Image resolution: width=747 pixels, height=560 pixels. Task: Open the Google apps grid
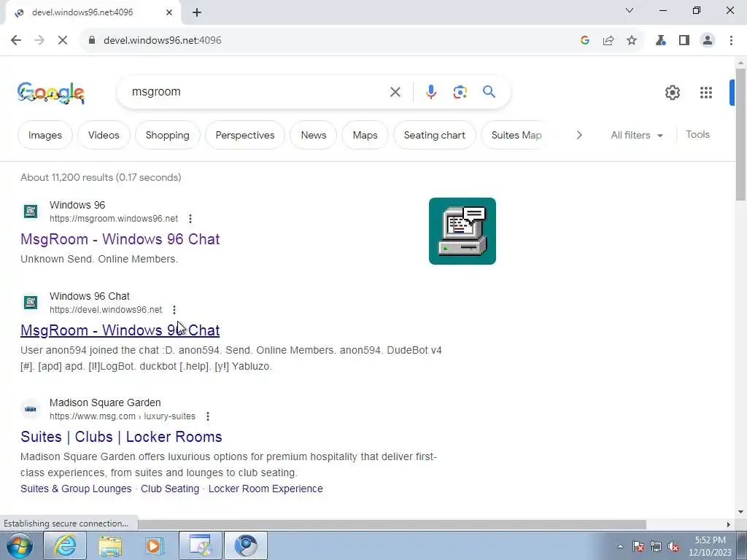coord(706,93)
